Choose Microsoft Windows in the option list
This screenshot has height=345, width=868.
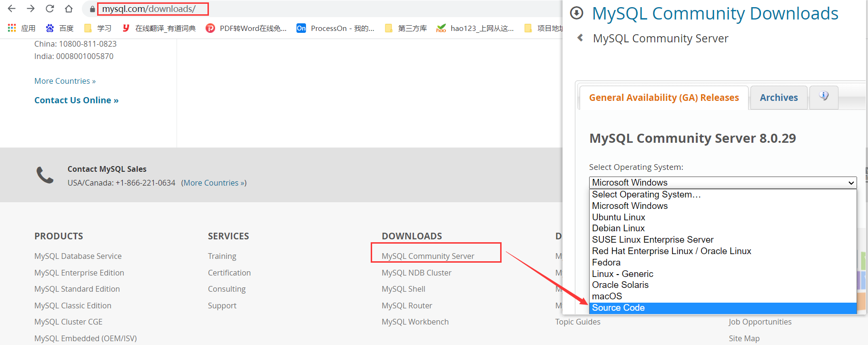(723, 206)
